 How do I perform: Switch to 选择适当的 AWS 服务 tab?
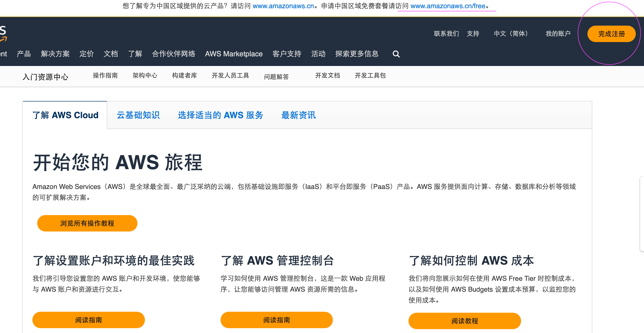(220, 115)
